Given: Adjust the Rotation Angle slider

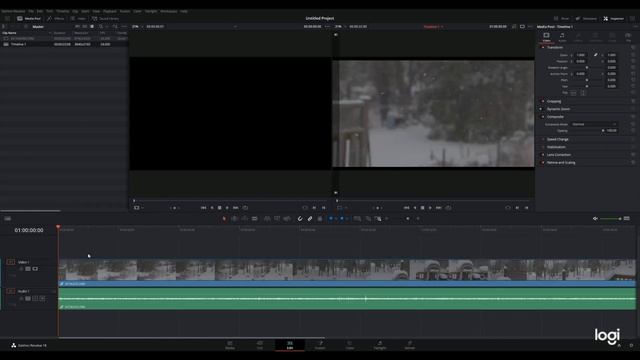Looking at the screenshot, I should pos(587,67).
